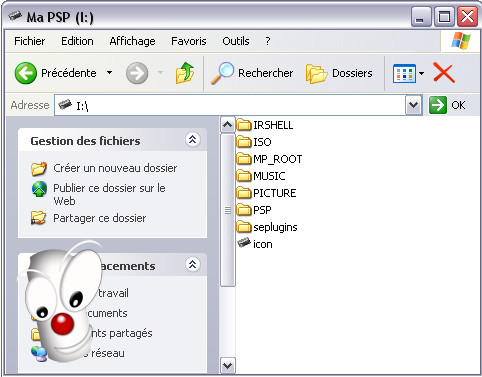Open the Affichage menu
The width and height of the screenshot is (482, 377).
click(132, 41)
